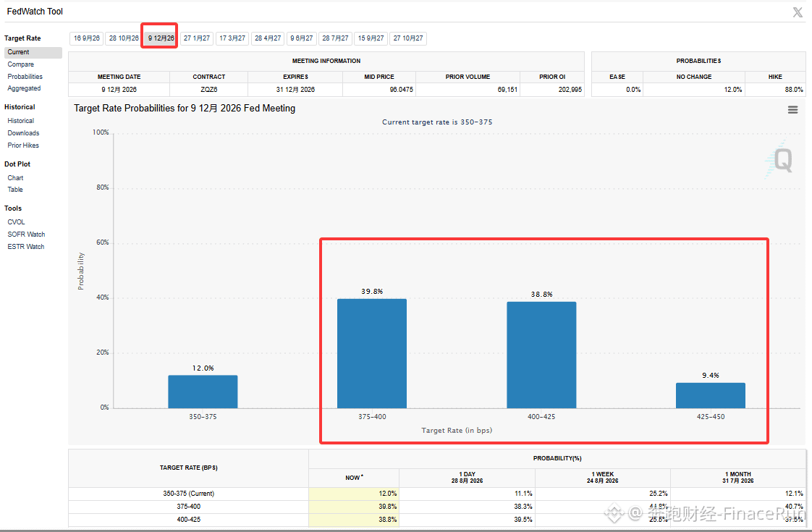812x532 pixels.
Task: Open ESTR Watch tool
Action: pos(26,247)
